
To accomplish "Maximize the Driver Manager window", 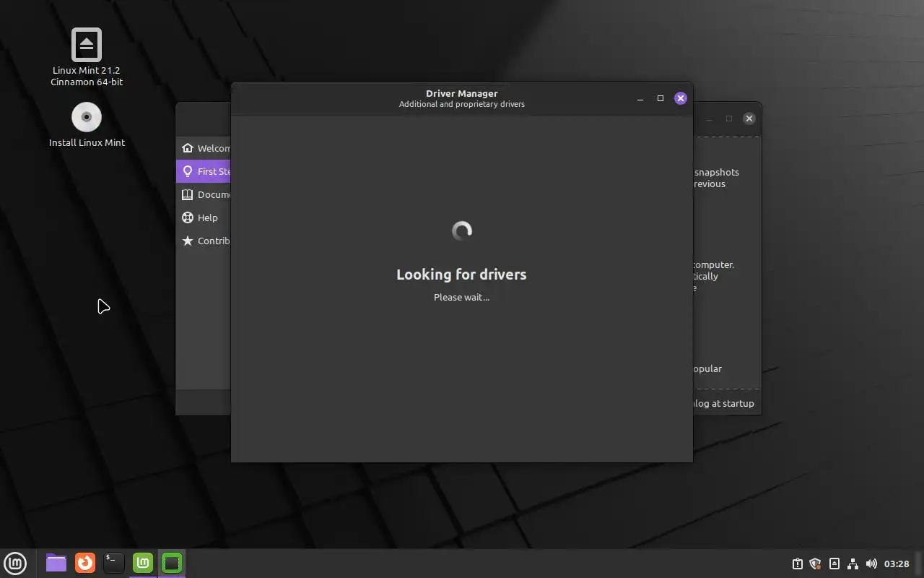I will [661, 98].
